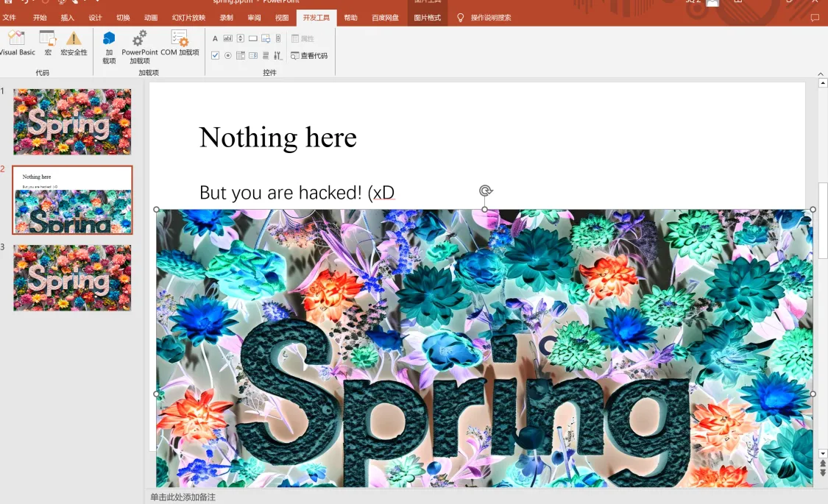Click the lightbulb search icon
The height and width of the screenshot is (504, 828).
(460, 18)
